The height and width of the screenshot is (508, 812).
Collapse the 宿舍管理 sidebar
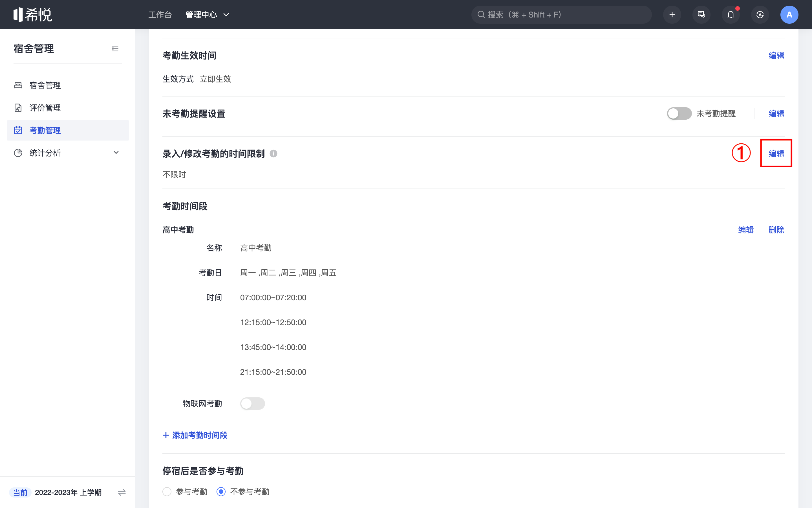(x=115, y=49)
